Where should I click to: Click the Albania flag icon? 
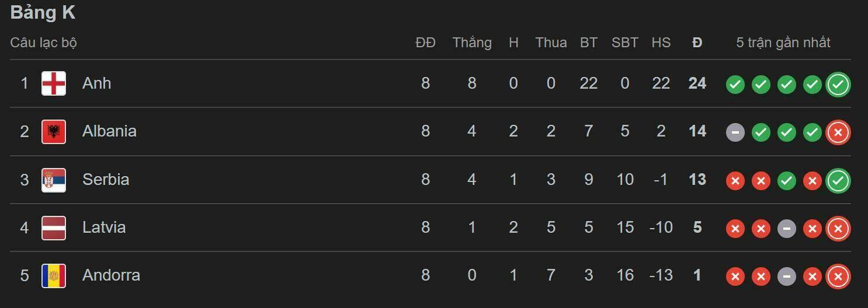tap(54, 131)
